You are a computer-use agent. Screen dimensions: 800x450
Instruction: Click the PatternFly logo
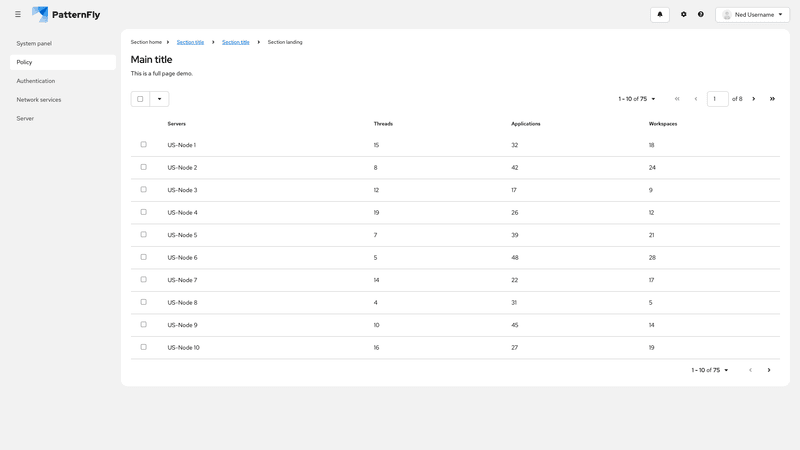pos(66,15)
